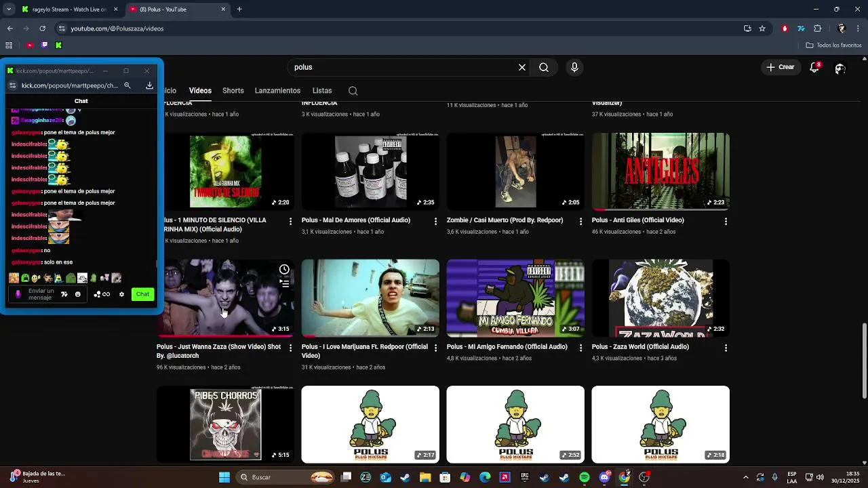
Task: Start voice search with the microphone icon
Action: click(x=574, y=67)
